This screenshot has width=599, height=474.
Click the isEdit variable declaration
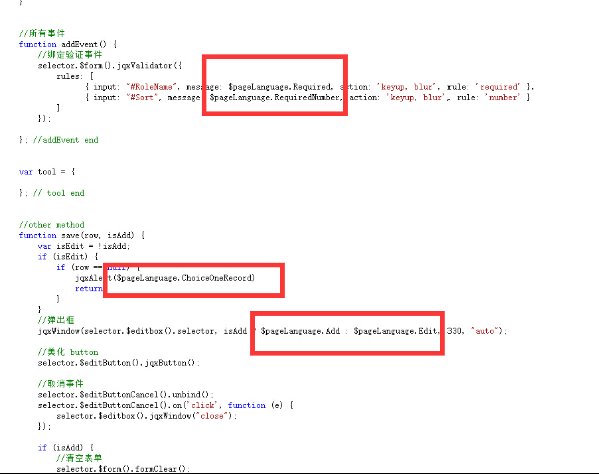pyautogui.click(x=84, y=246)
